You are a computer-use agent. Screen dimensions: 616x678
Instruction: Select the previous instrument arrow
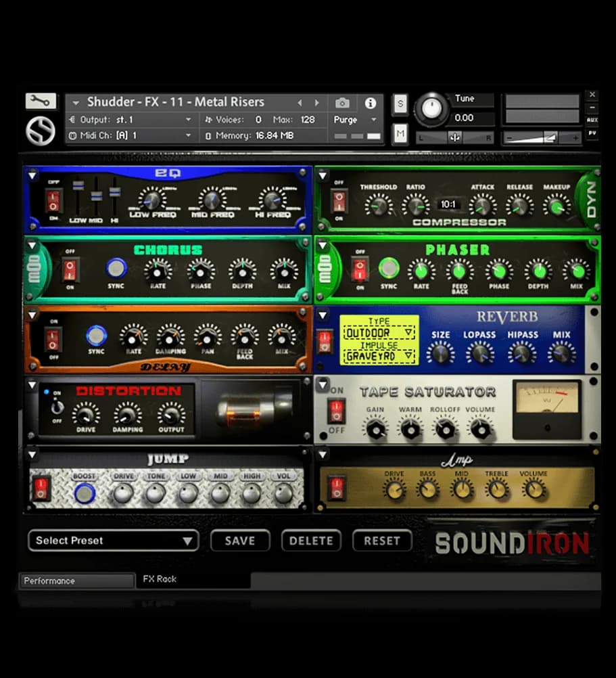300,103
